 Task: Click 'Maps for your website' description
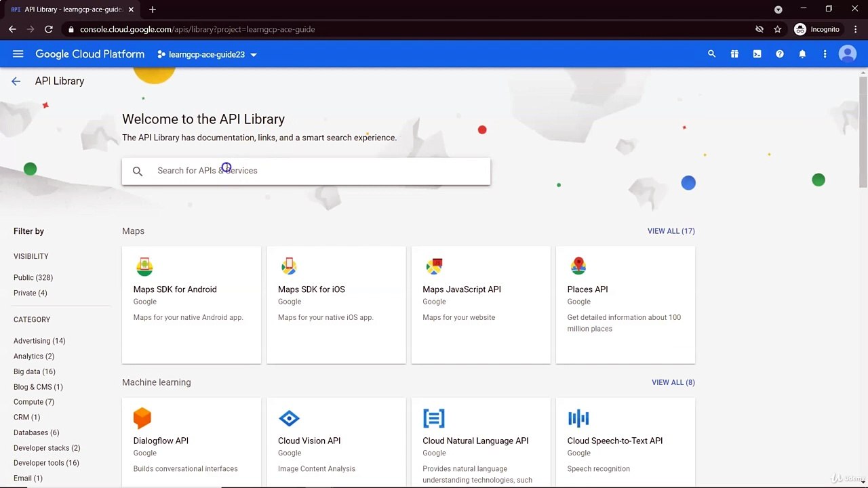[459, 317]
